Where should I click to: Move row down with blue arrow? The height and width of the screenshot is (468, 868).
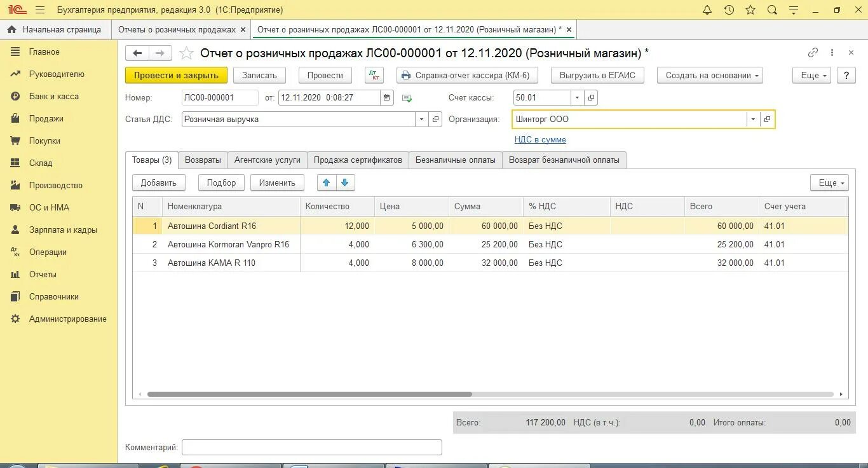pos(345,182)
